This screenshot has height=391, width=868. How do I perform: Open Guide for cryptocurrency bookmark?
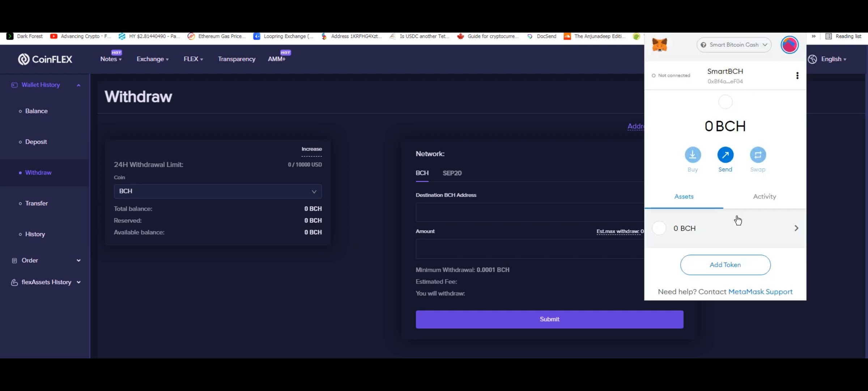point(488,36)
